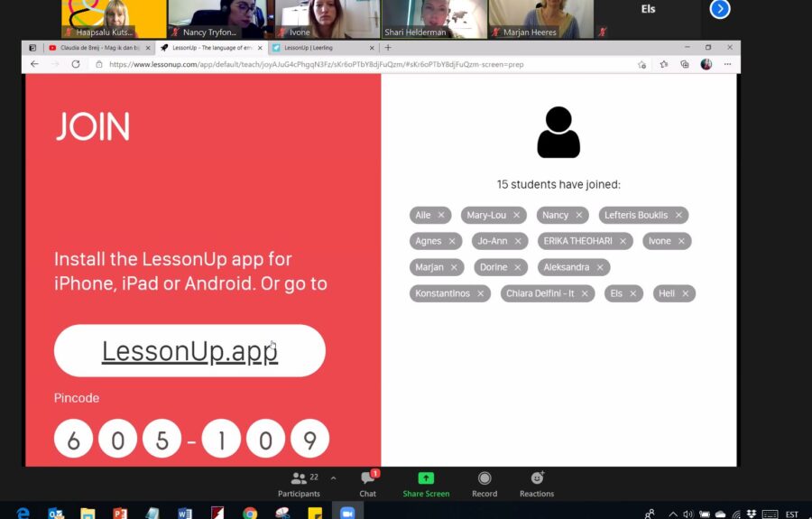Open PowerPoint from the taskbar
The height and width of the screenshot is (519, 812).
click(120, 513)
